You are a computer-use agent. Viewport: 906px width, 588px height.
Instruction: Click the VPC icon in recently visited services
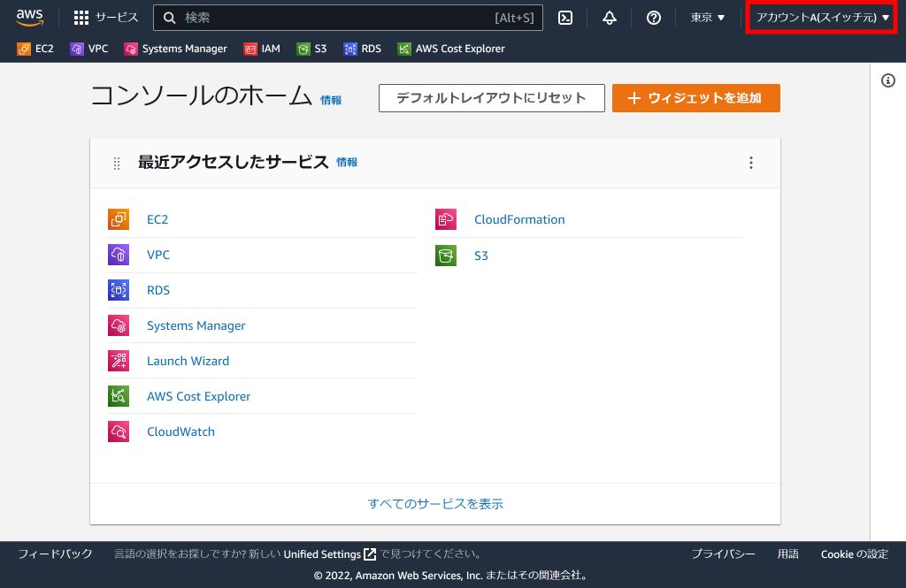(119, 255)
